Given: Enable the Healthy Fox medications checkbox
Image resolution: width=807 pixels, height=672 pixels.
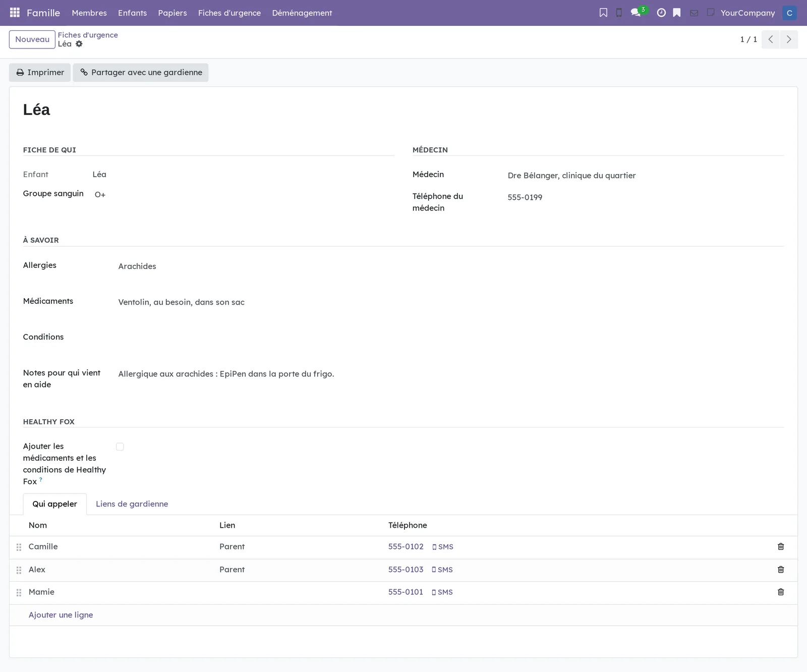Looking at the screenshot, I should pyautogui.click(x=120, y=446).
